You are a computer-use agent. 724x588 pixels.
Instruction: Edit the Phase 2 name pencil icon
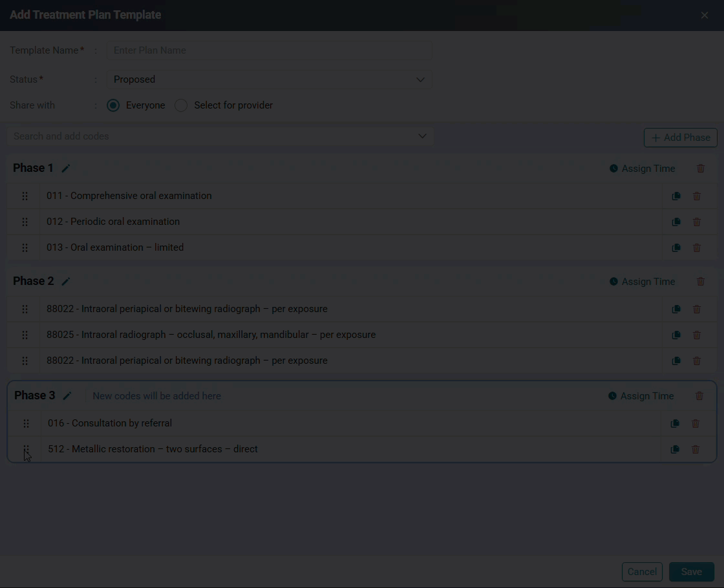click(x=66, y=282)
